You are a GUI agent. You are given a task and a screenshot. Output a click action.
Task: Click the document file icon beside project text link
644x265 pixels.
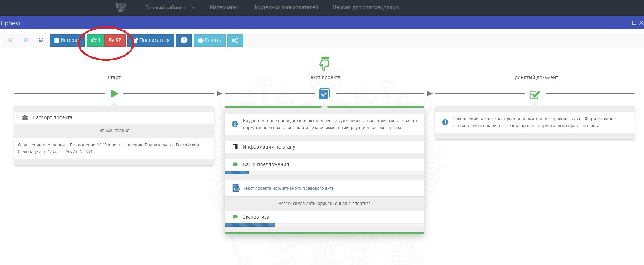pos(236,188)
